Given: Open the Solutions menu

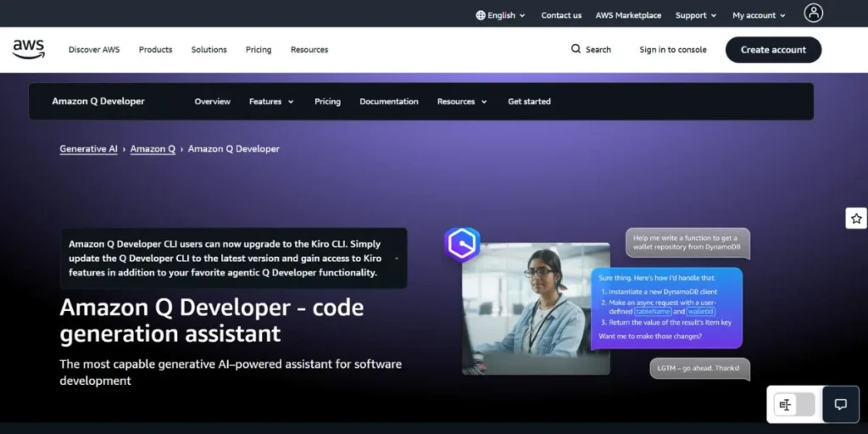Looking at the screenshot, I should tap(209, 49).
